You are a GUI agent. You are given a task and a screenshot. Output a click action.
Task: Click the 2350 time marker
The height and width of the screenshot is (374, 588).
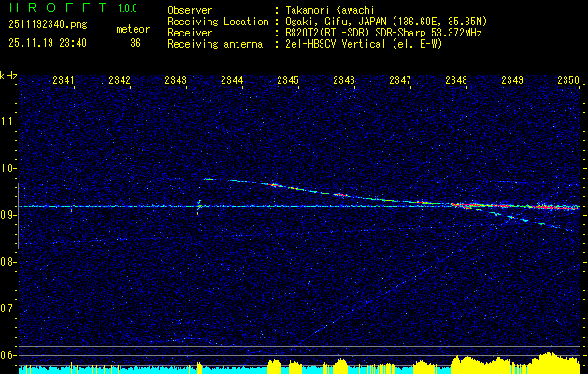tap(568, 79)
